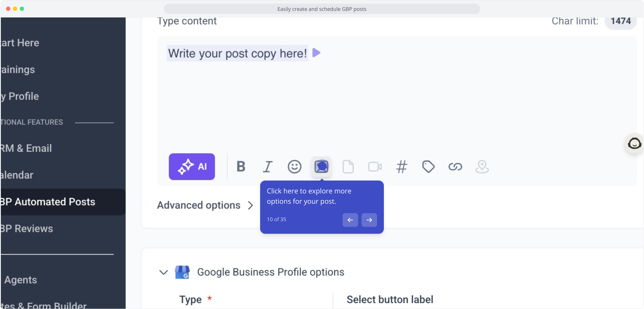The width and height of the screenshot is (644, 309).
Task: Click the highlighted image upload icon
Action: (321, 167)
